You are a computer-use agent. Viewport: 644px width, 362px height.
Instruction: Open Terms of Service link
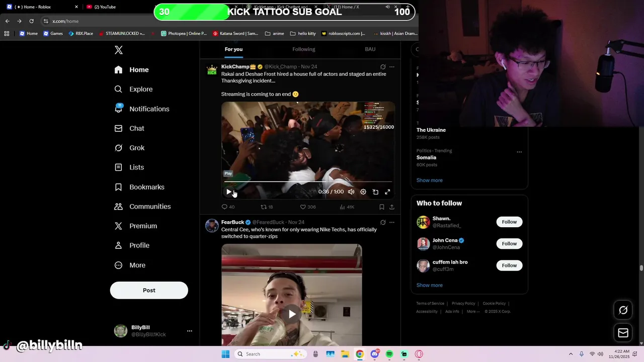pyautogui.click(x=430, y=303)
